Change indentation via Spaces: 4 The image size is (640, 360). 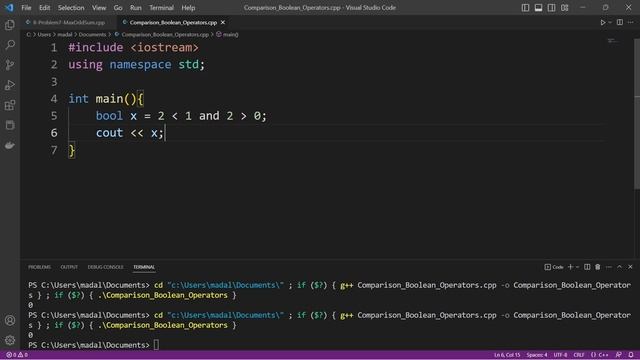(x=537, y=355)
